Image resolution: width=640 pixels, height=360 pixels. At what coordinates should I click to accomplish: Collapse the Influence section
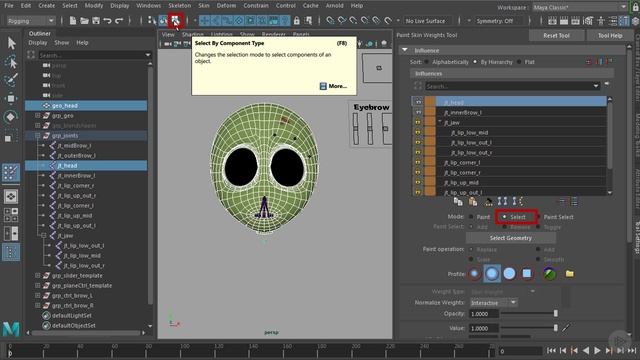click(x=404, y=50)
